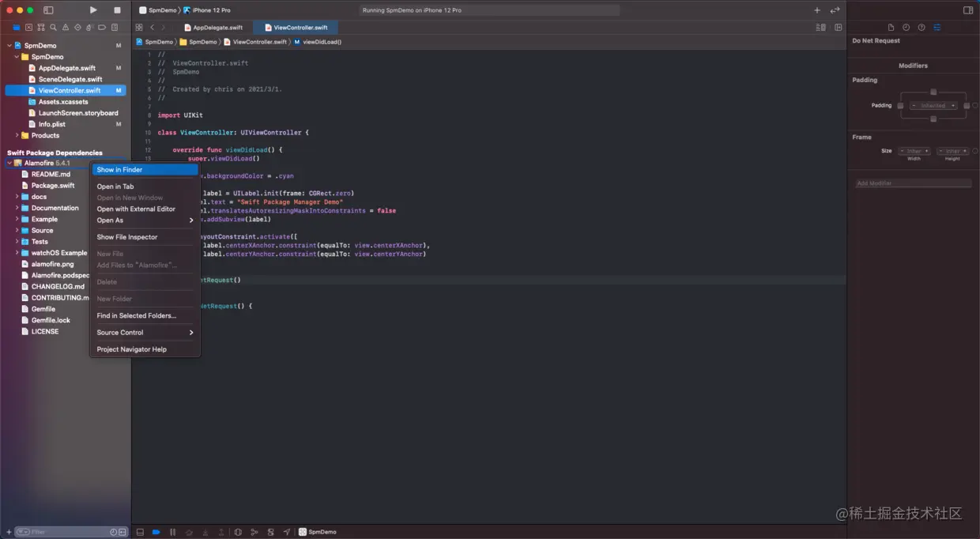This screenshot has height=539, width=980.
Task: Open the Test navigator diamond icon
Action: click(x=77, y=28)
